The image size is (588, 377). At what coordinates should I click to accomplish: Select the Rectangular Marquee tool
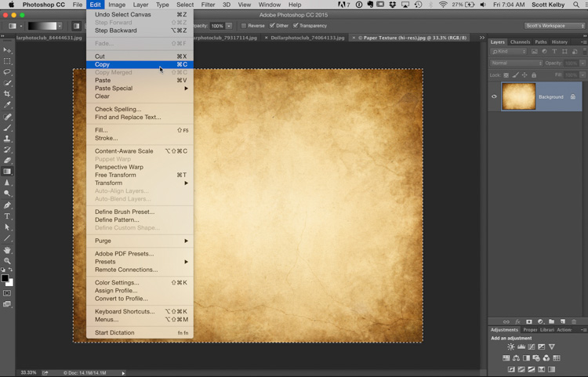click(x=7, y=61)
